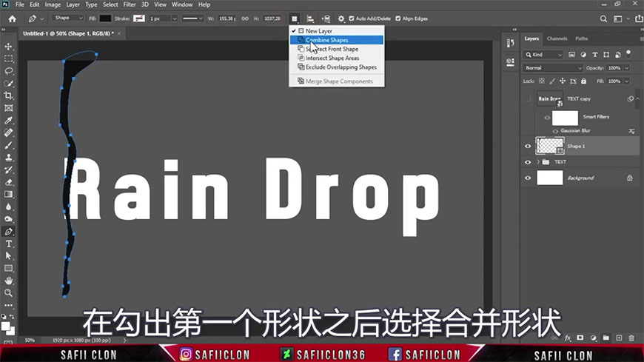The width and height of the screenshot is (644, 362).
Task: Choose Intersect Shape Areas
Action: point(336,58)
